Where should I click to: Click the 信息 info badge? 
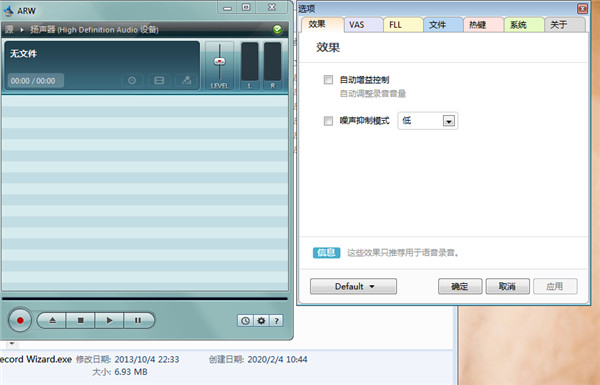pyautogui.click(x=326, y=253)
